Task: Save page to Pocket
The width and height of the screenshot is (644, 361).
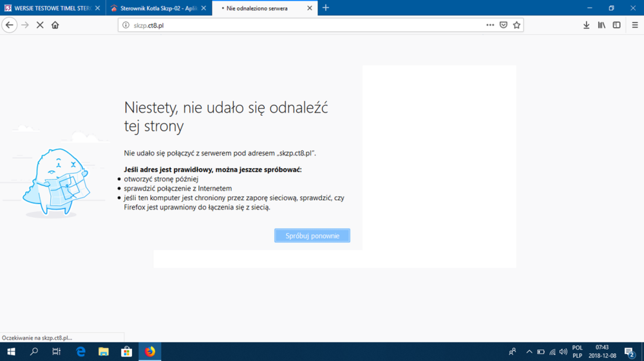Action: (x=504, y=25)
